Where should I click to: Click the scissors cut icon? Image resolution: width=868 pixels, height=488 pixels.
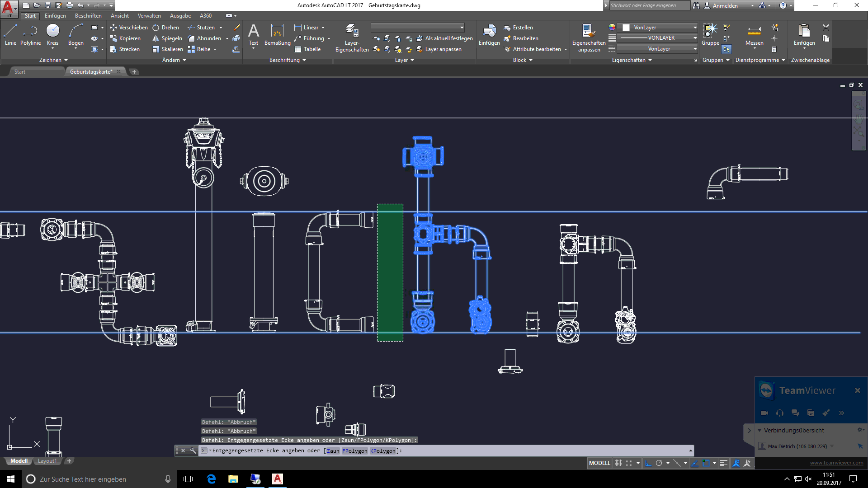point(826,27)
